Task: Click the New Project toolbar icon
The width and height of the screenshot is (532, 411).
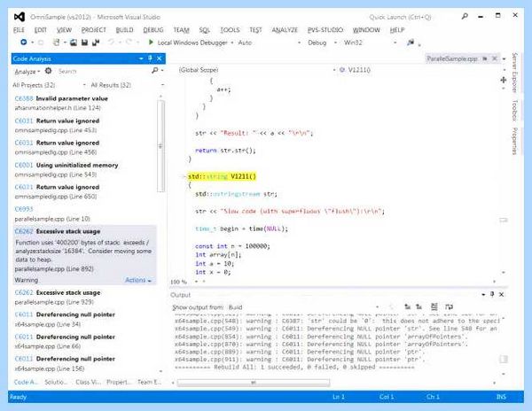Action: pyautogui.click(x=57, y=43)
